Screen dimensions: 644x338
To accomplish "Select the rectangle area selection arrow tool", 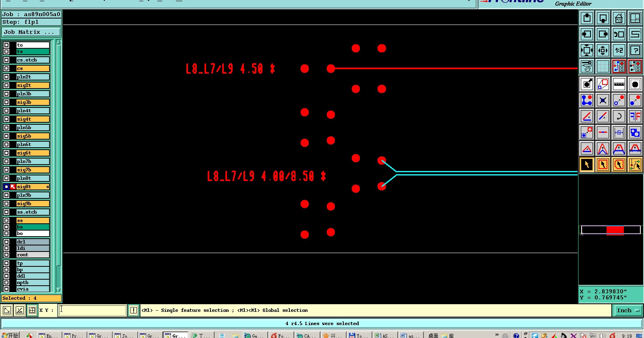I will [x=603, y=165].
